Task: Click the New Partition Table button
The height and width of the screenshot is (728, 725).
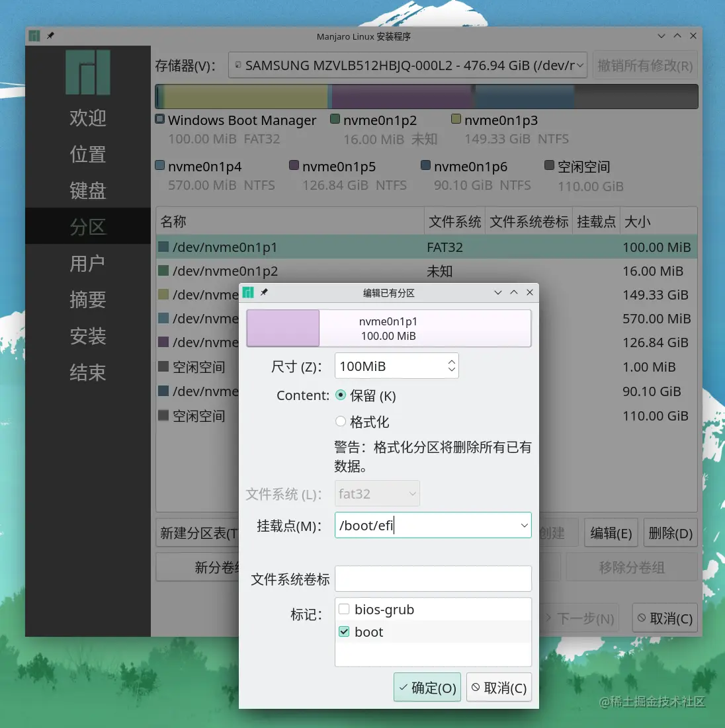Action: tap(198, 532)
